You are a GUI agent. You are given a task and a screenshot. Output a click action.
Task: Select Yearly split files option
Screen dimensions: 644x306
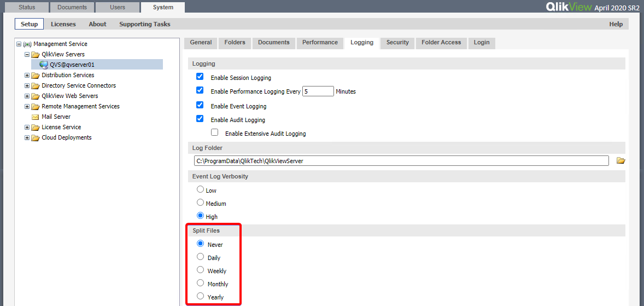click(x=201, y=296)
